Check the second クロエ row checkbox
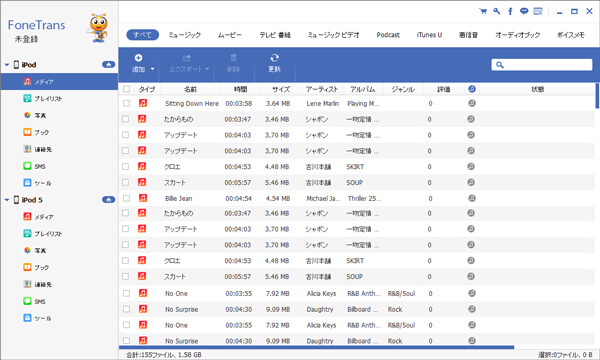Image resolution: width=600 pixels, height=360 pixels. point(126,261)
